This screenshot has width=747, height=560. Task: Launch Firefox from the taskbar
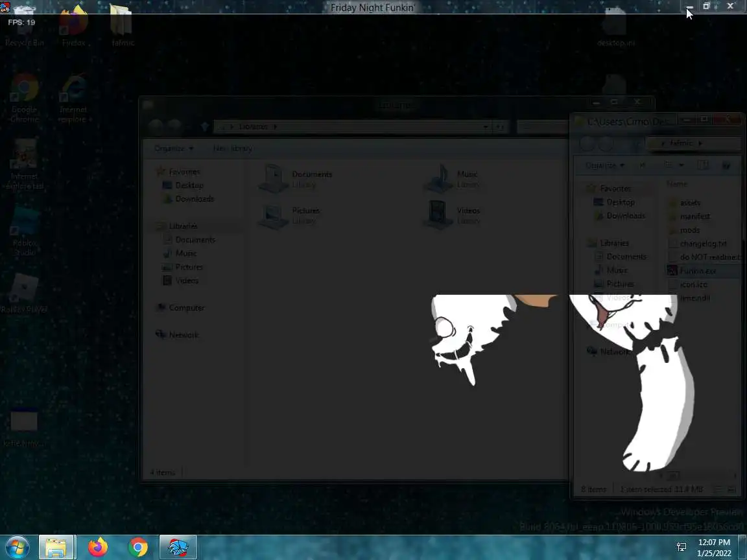pos(98,547)
